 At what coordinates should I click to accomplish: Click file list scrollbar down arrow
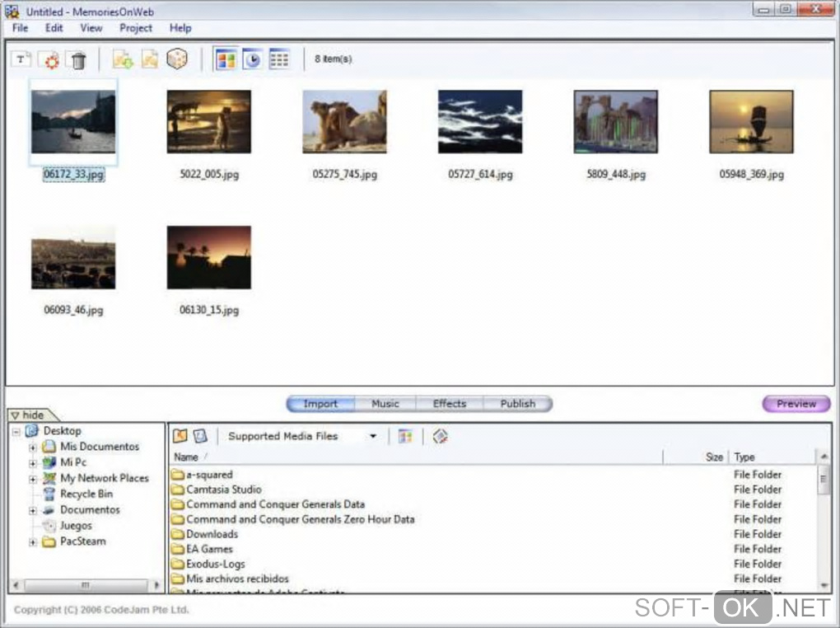[824, 585]
